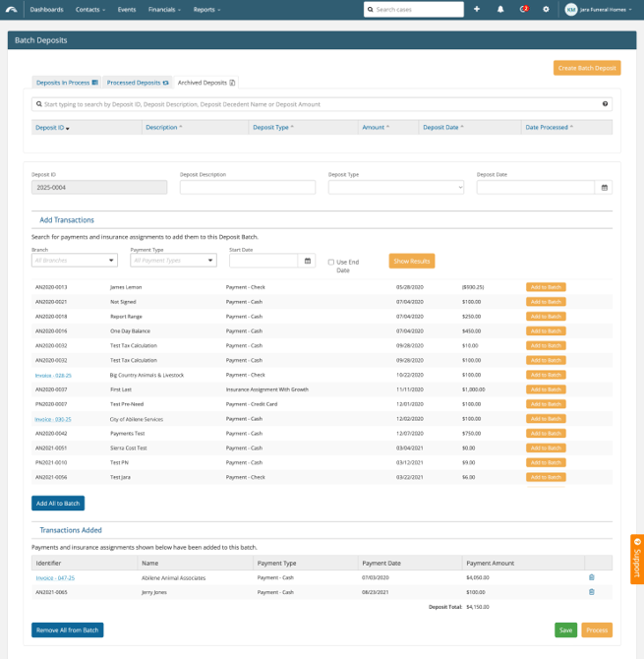Add James Lemon payment to batch
The image size is (644, 659).
coord(546,287)
